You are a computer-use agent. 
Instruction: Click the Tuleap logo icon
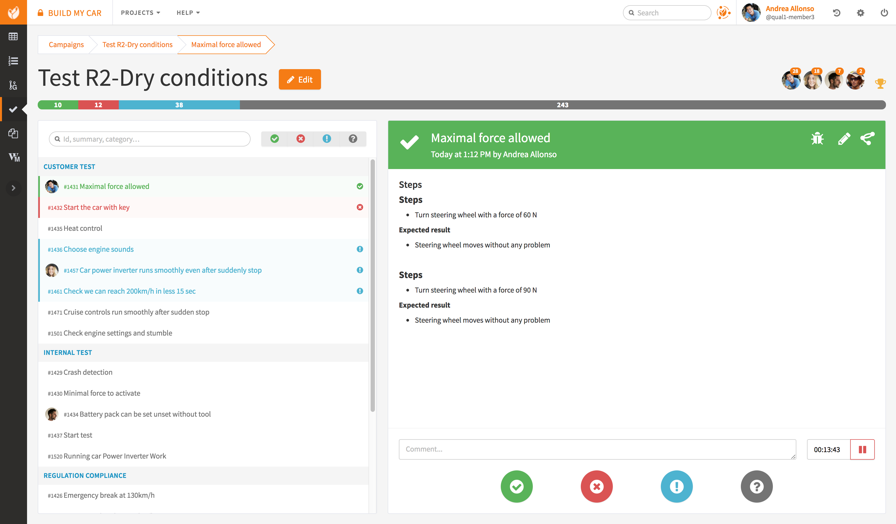pyautogui.click(x=13, y=12)
